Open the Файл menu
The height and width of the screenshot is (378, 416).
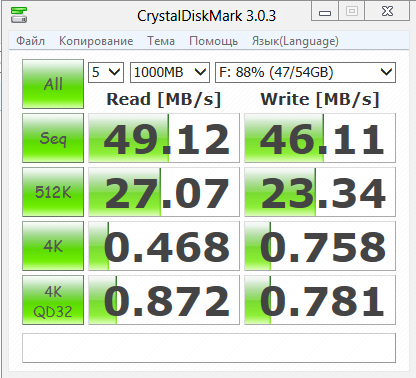pos(30,41)
